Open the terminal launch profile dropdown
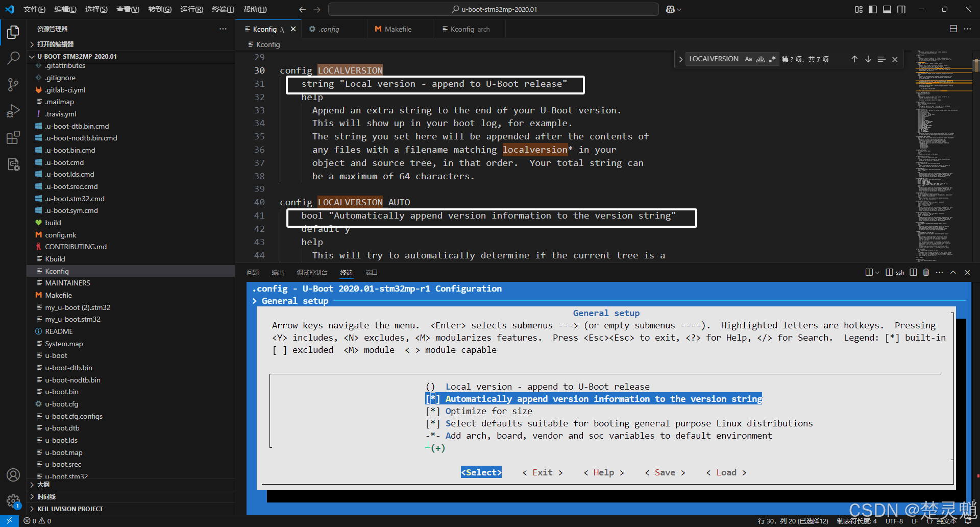The width and height of the screenshot is (980, 527). [877, 272]
